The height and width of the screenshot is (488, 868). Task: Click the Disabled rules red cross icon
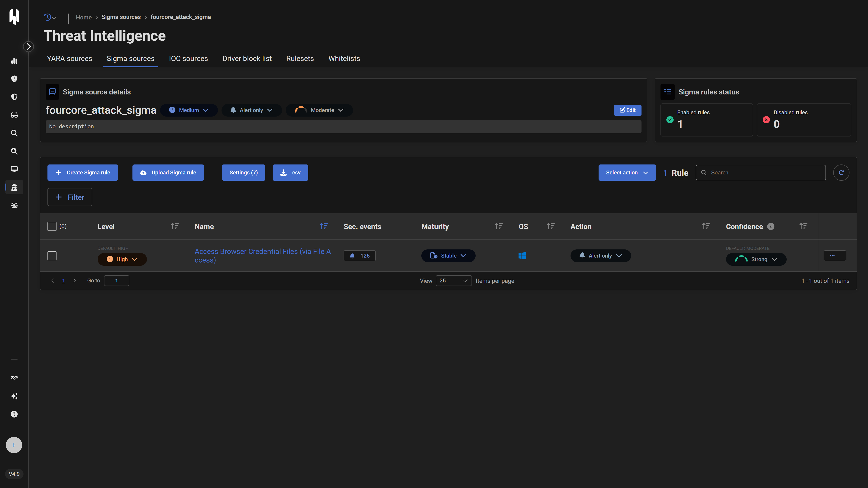[766, 120]
